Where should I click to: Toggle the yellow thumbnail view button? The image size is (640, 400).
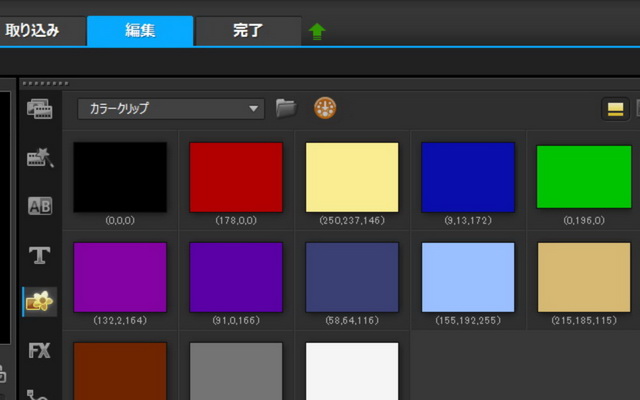tap(614, 109)
